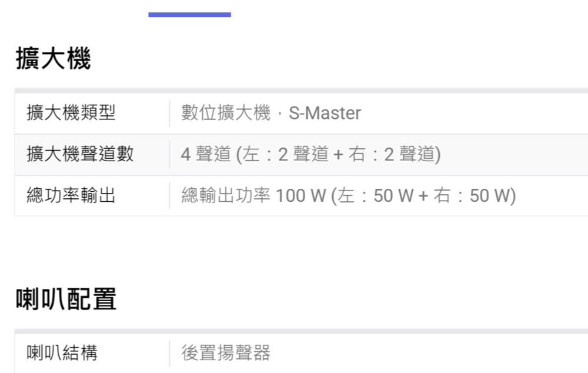This screenshot has width=588, height=373.
Task: Click the 100 W total power figure
Action: pos(300,195)
